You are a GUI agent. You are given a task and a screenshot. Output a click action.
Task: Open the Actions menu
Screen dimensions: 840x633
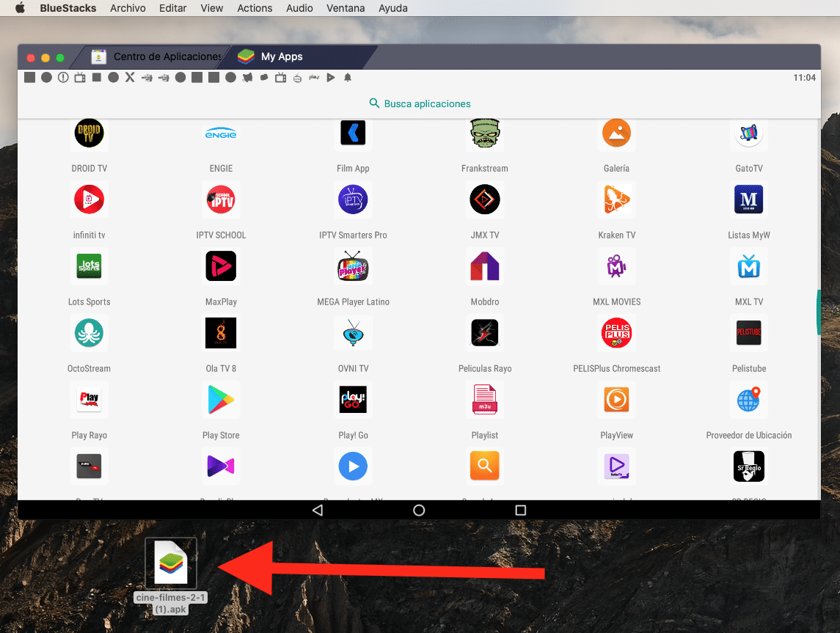tap(255, 8)
